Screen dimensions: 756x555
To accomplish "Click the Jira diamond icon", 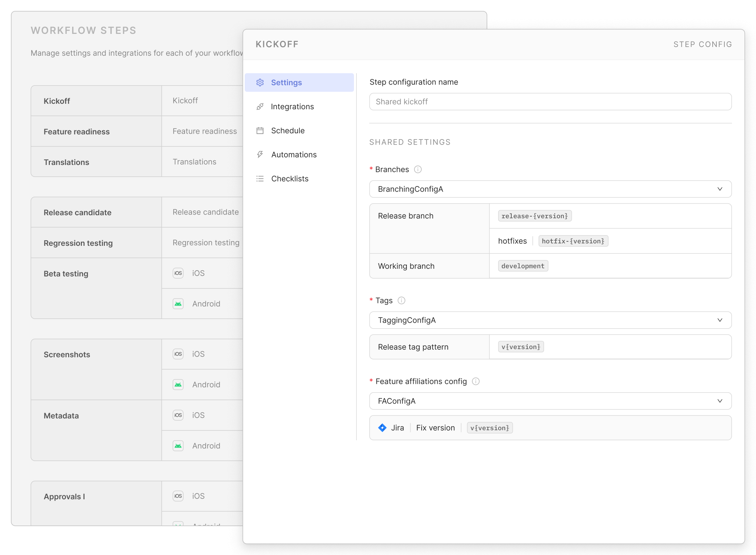I will pyautogui.click(x=382, y=428).
